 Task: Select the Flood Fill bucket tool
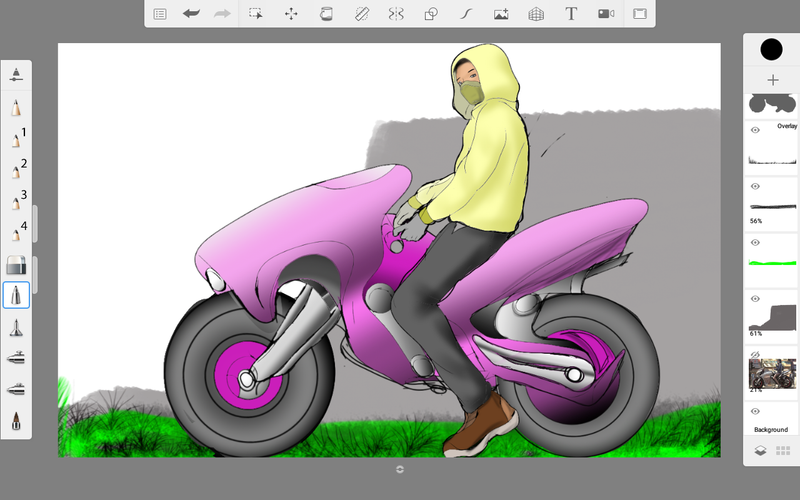(x=326, y=14)
